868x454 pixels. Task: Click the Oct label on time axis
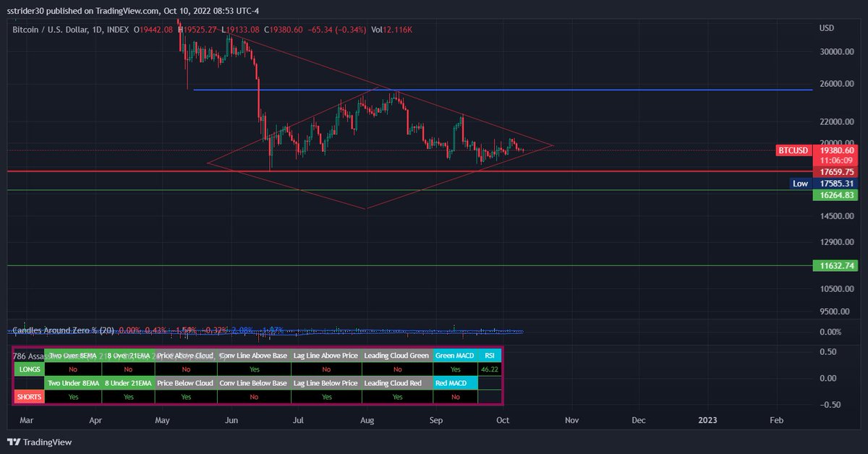pyautogui.click(x=503, y=419)
